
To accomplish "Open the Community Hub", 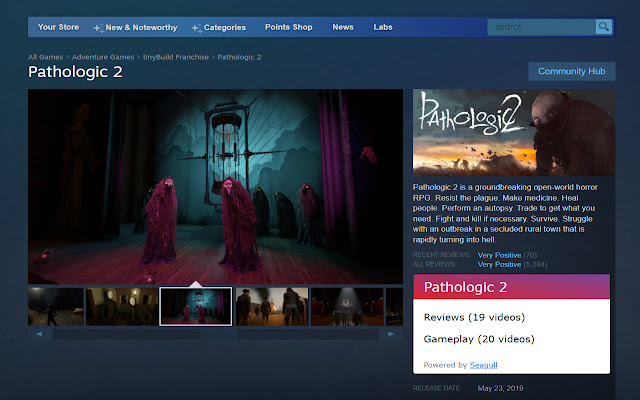I will click(571, 71).
